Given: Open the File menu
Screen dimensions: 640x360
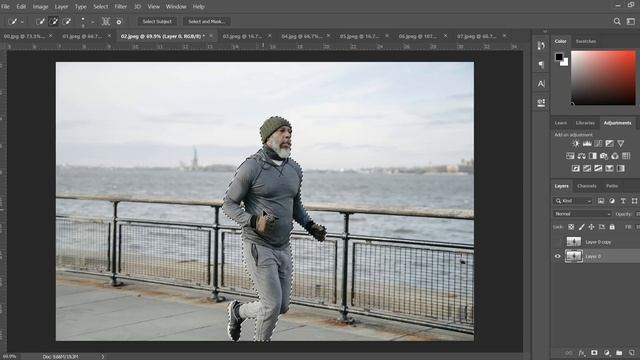Looking at the screenshot, I should coord(5,7).
